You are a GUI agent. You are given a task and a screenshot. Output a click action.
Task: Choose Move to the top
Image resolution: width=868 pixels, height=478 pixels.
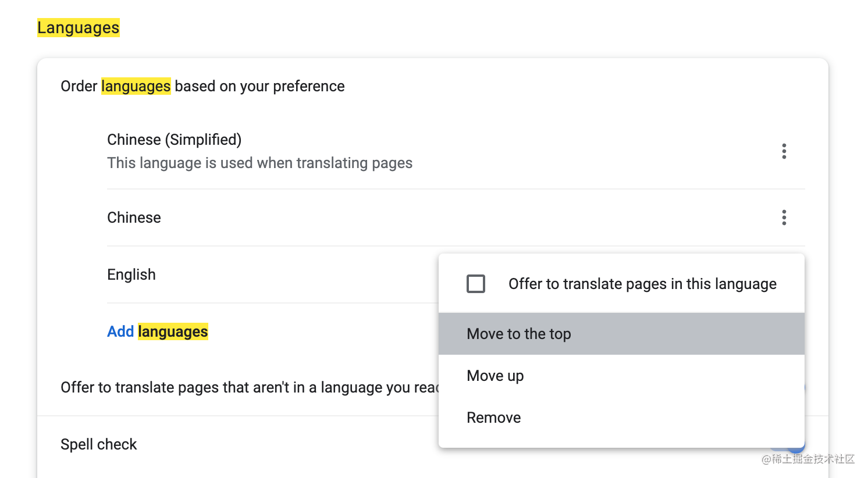[x=519, y=334]
